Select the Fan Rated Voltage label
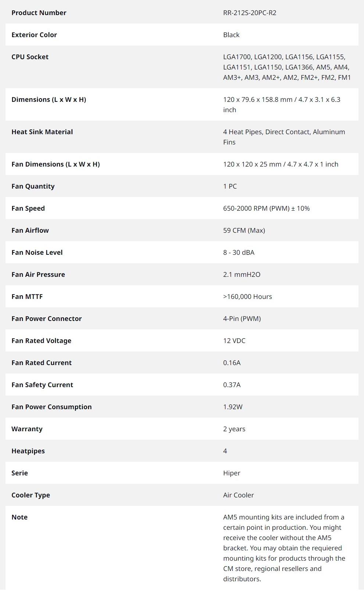 click(41, 341)
